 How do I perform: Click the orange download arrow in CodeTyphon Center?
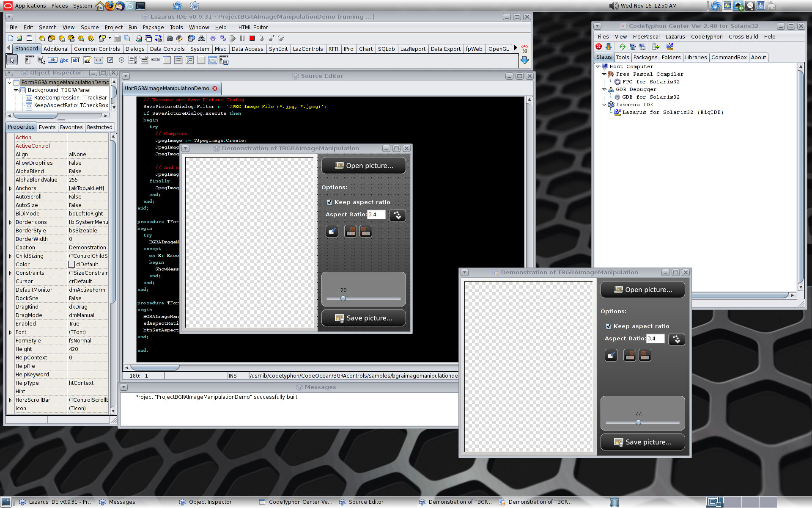click(609, 47)
